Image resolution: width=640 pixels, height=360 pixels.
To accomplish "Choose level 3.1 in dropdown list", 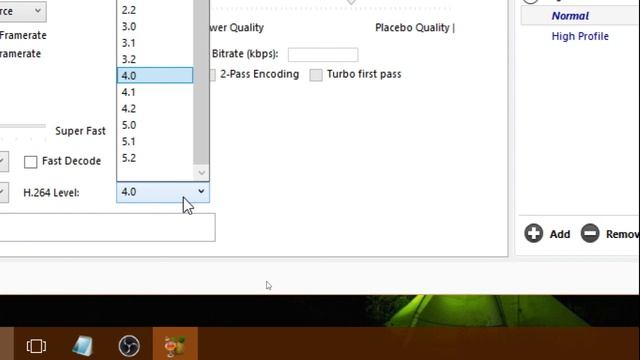I will [x=155, y=43].
